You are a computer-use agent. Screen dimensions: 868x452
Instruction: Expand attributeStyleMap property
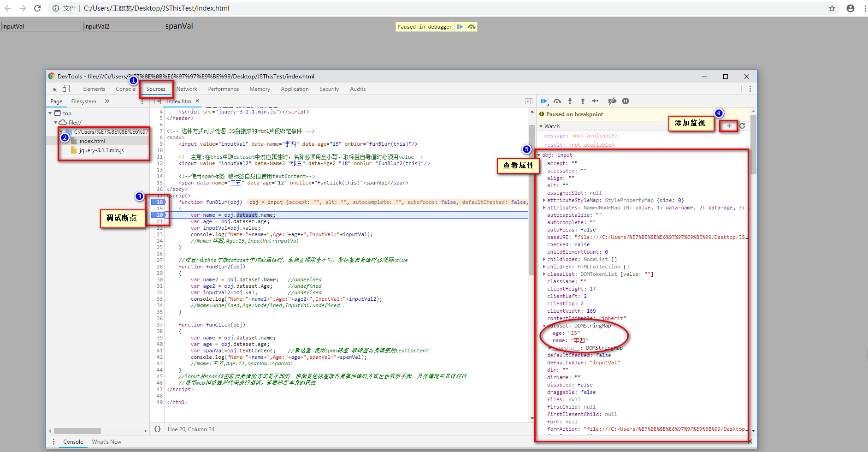544,200
